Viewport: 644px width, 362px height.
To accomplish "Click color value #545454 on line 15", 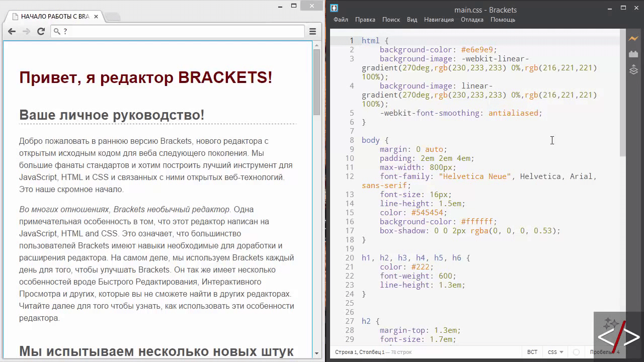I will point(427,213).
